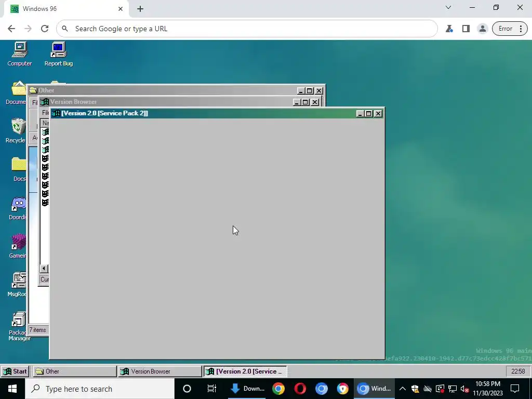
Task: Select the Docs folder on the desktop
Action: pos(19,170)
